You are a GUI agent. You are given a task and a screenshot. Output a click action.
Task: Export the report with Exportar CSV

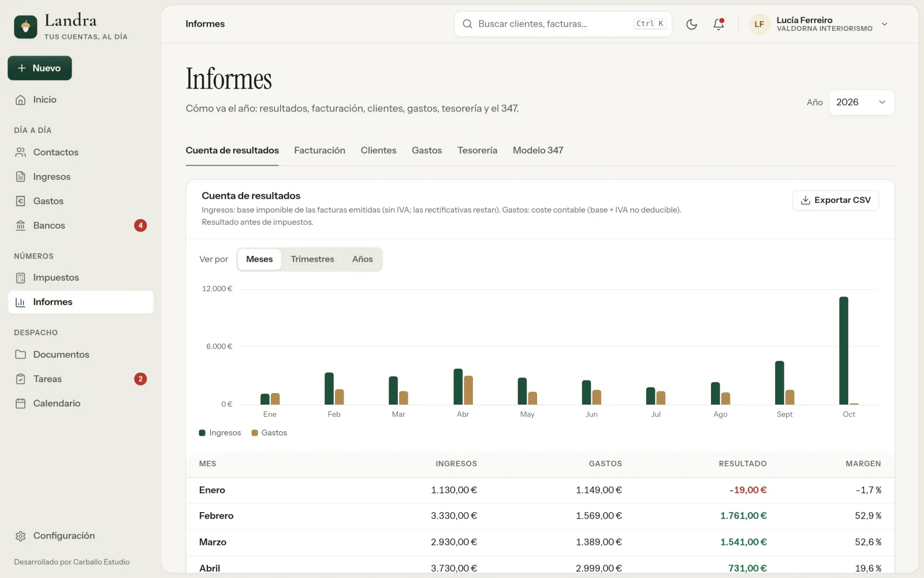(x=836, y=201)
